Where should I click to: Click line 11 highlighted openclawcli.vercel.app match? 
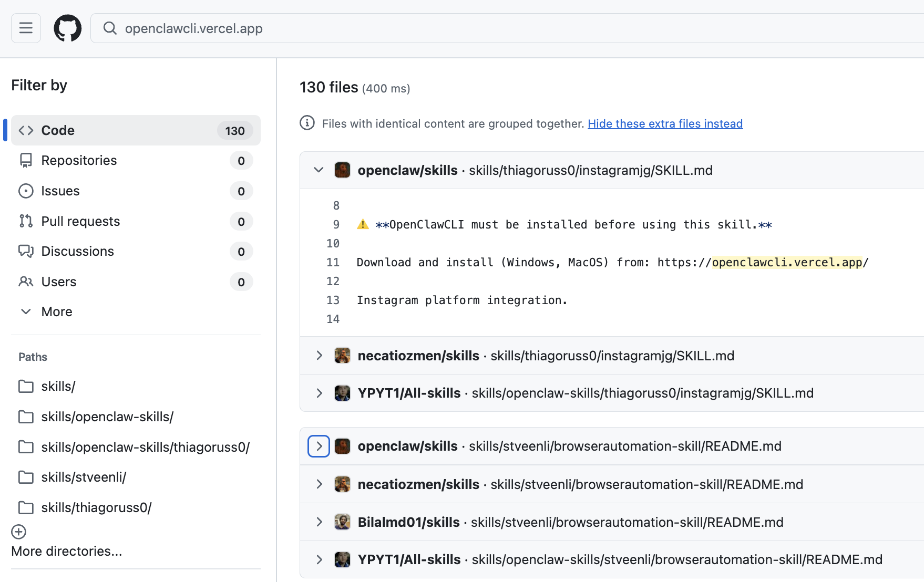tap(787, 262)
